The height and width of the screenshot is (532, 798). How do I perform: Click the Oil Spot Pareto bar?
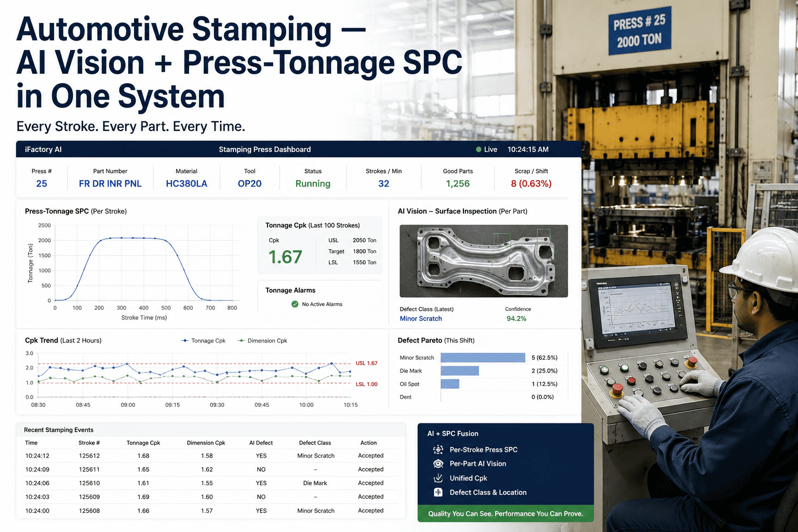pos(450,384)
